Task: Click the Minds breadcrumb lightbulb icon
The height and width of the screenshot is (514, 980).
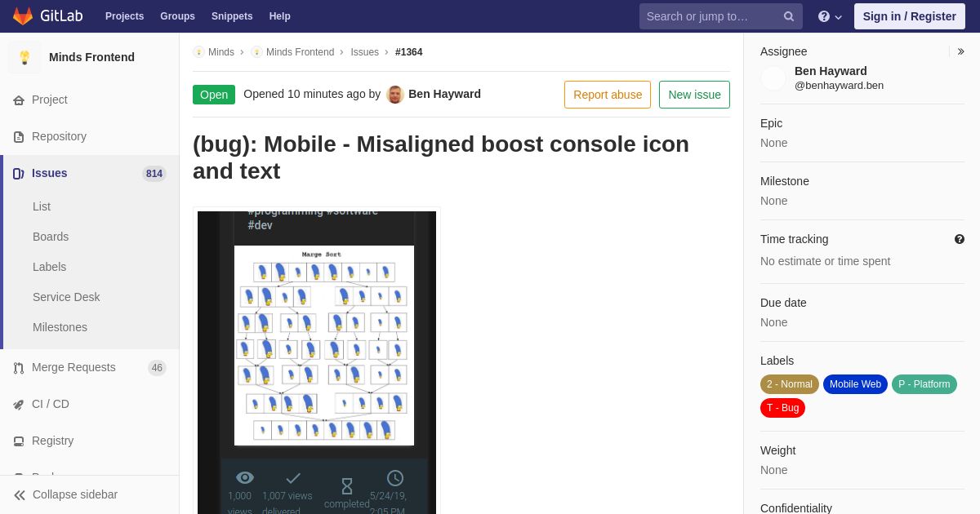Action: click(198, 52)
